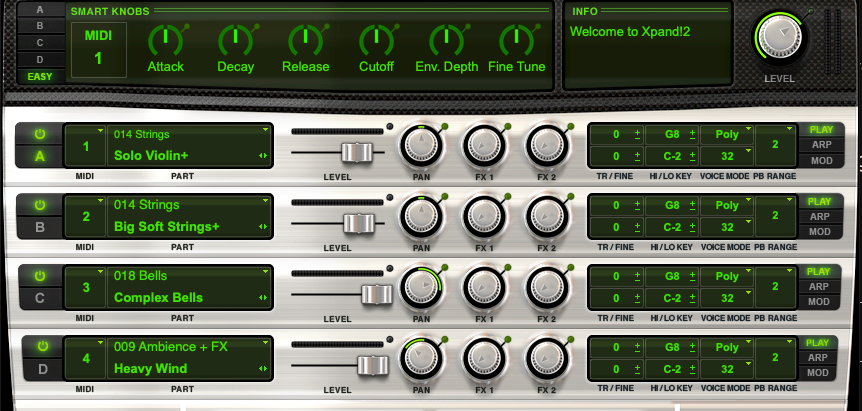This screenshot has height=411, width=862.
Task: Click the PAN knob for Heavy Wind
Action: click(x=421, y=357)
